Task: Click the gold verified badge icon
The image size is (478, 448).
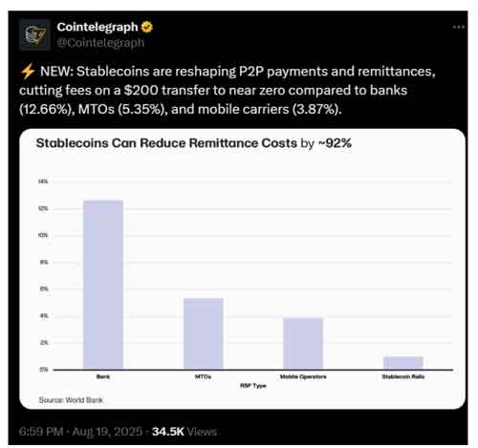Action: 147,27
